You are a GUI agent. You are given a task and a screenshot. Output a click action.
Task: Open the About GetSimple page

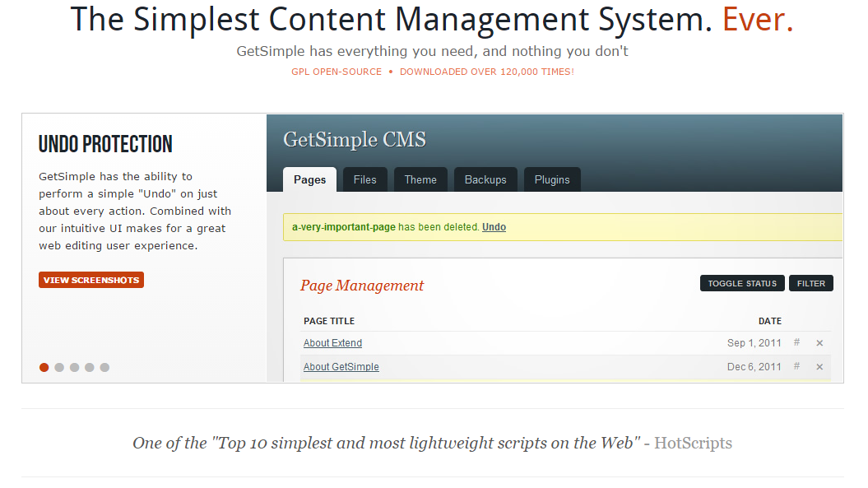coord(341,367)
